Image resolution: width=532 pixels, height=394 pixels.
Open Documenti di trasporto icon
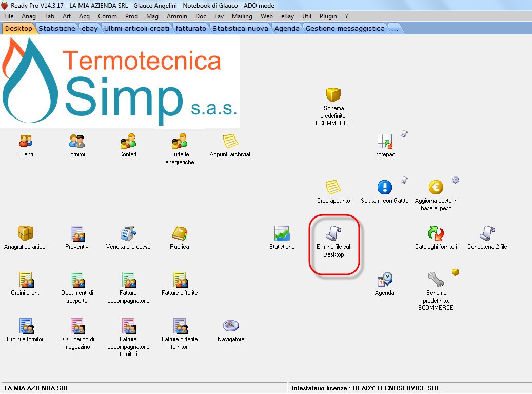point(77,280)
